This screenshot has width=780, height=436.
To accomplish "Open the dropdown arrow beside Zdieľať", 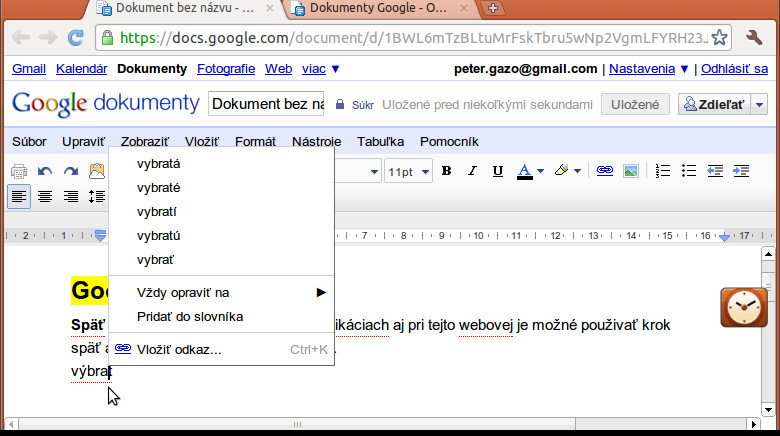I will click(x=759, y=105).
